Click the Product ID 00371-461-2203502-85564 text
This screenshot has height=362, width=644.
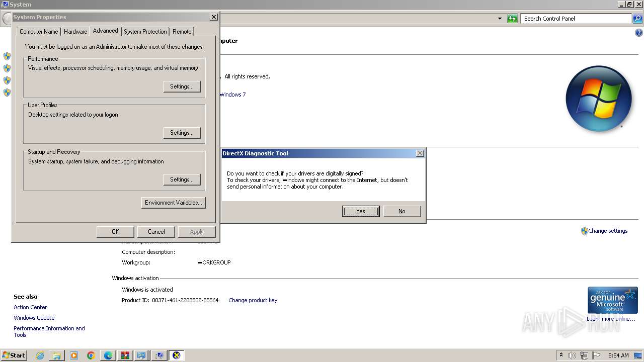(170, 300)
